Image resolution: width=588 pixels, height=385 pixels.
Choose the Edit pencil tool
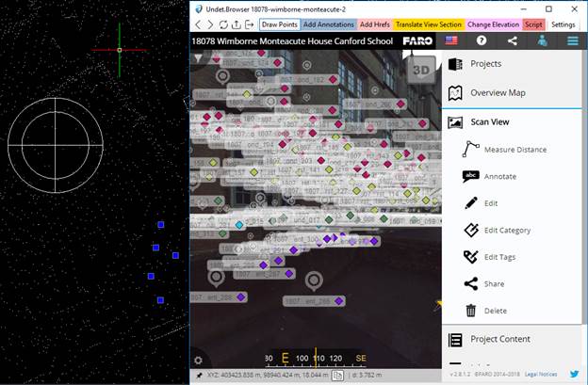pyautogui.click(x=482, y=203)
